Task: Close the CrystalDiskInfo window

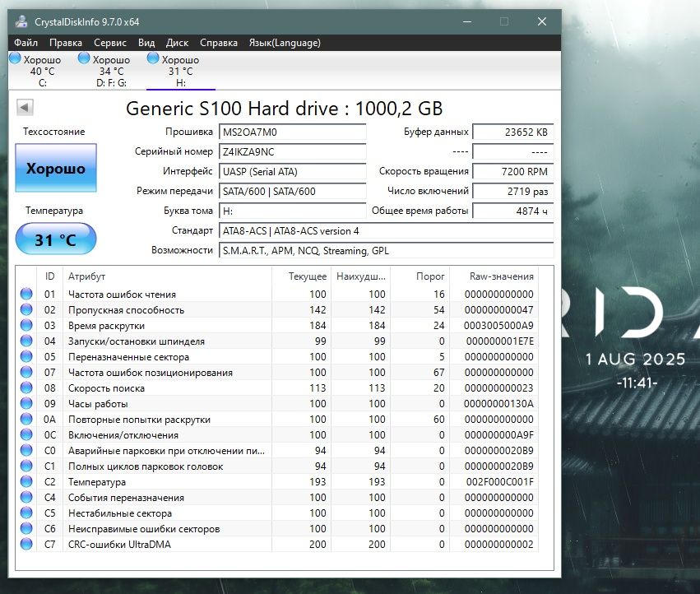Action: pos(542,21)
